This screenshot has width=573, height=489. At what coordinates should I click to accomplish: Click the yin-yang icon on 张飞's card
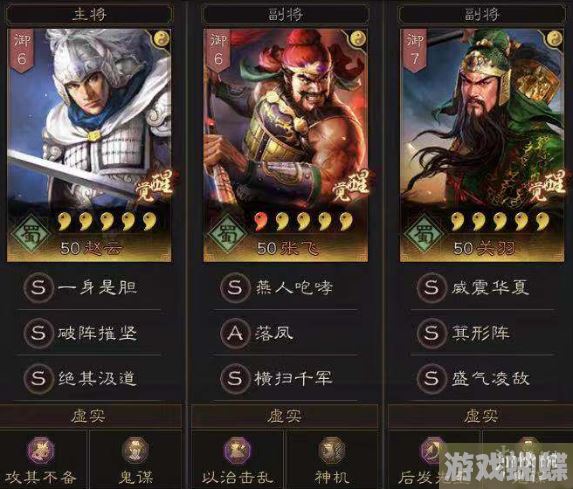[358, 38]
